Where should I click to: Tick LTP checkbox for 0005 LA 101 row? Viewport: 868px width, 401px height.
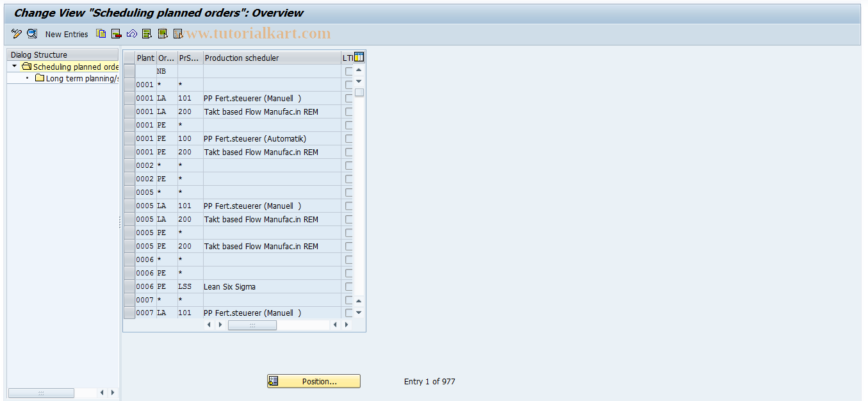pos(349,206)
